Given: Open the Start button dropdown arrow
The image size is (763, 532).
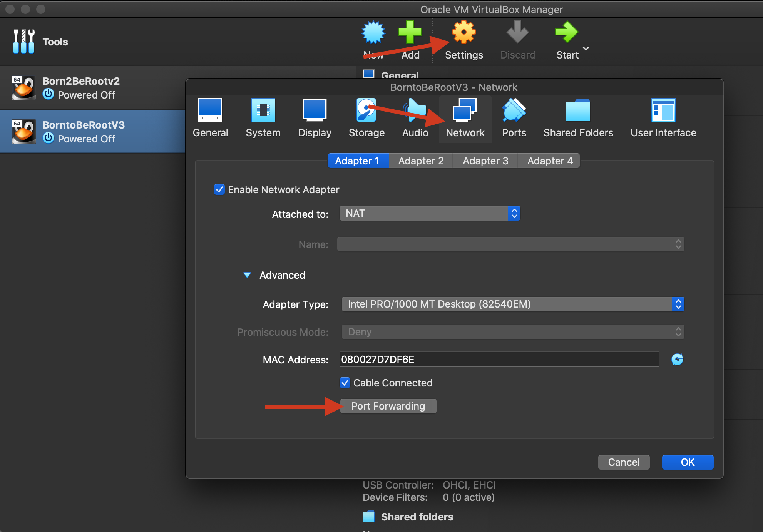Looking at the screenshot, I should pos(586,49).
